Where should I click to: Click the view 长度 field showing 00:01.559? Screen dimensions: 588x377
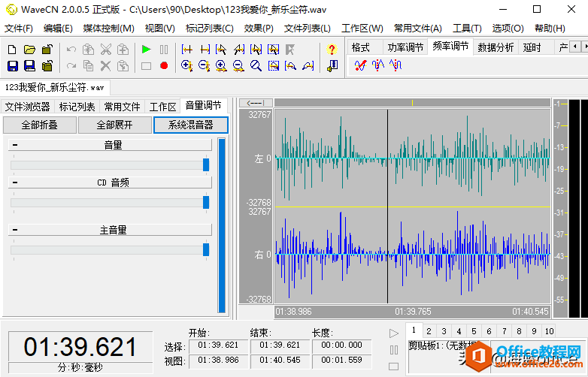[x=341, y=360]
